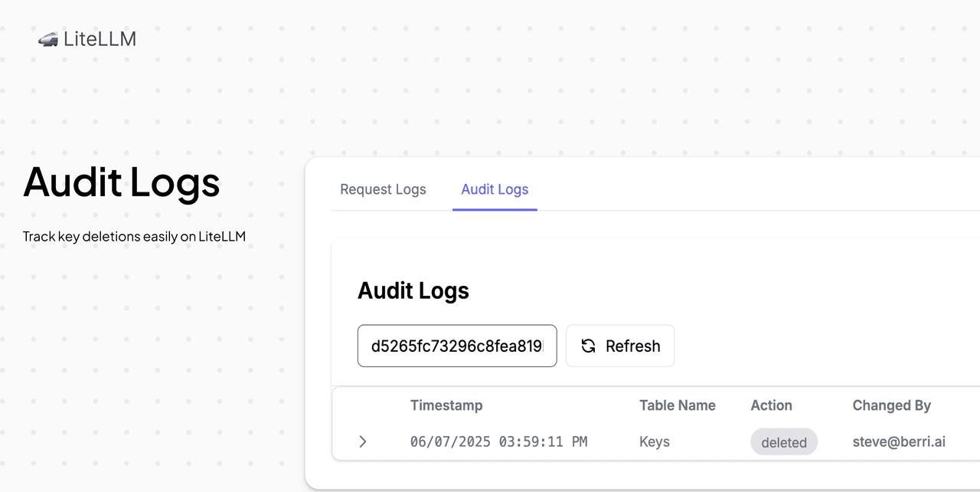The image size is (980, 492).
Task: Click the Table Name column header
Action: (678, 405)
